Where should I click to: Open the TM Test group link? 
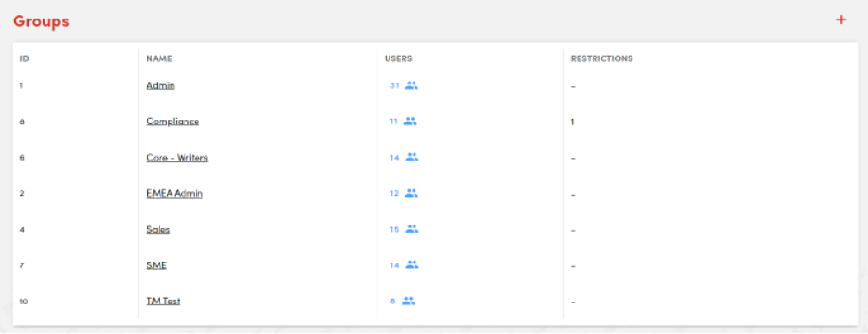pos(163,302)
